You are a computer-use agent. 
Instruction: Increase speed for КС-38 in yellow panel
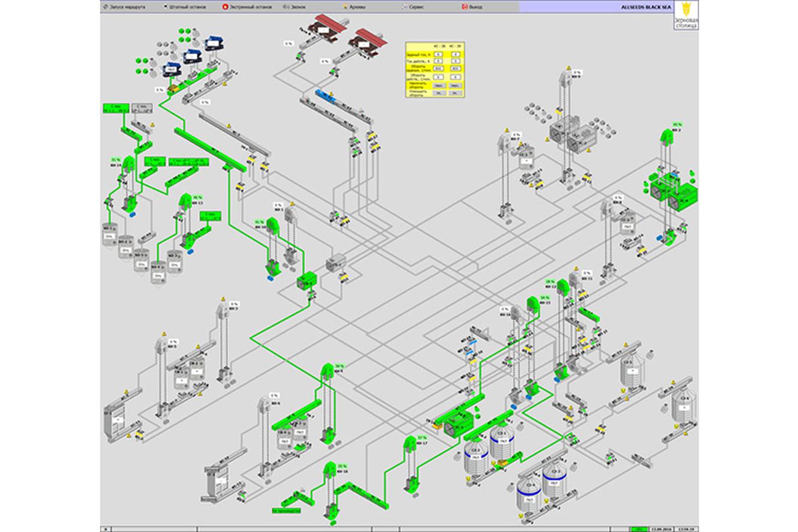pos(439,86)
